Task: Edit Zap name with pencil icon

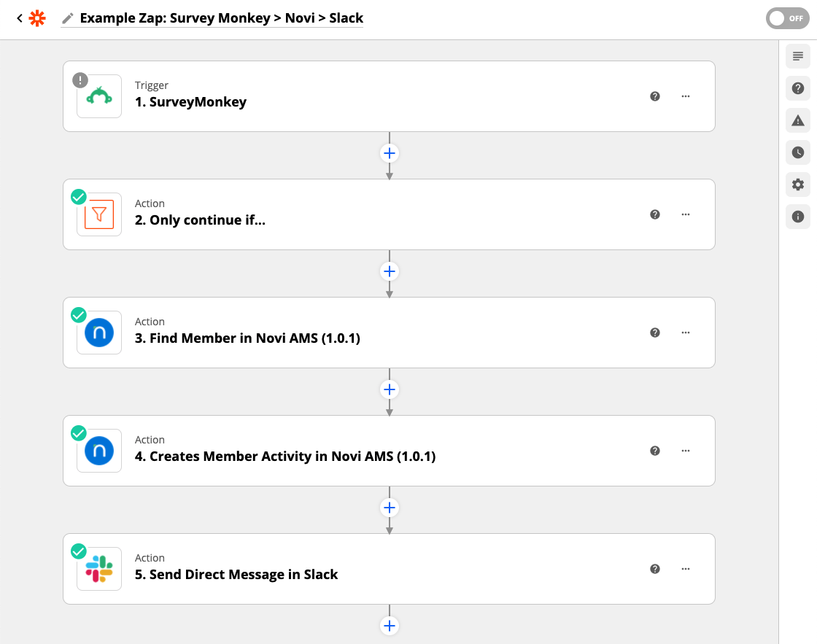Action: click(67, 19)
